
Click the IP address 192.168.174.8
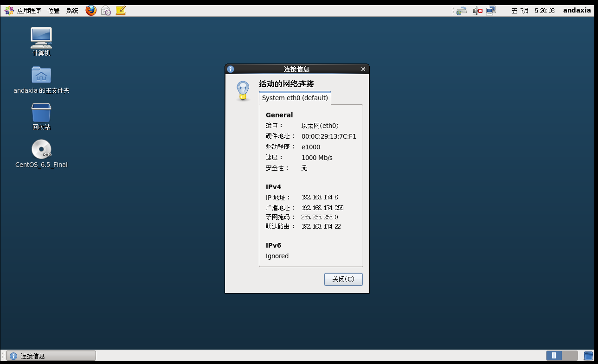pyautogui.click(x=320, y=198)
